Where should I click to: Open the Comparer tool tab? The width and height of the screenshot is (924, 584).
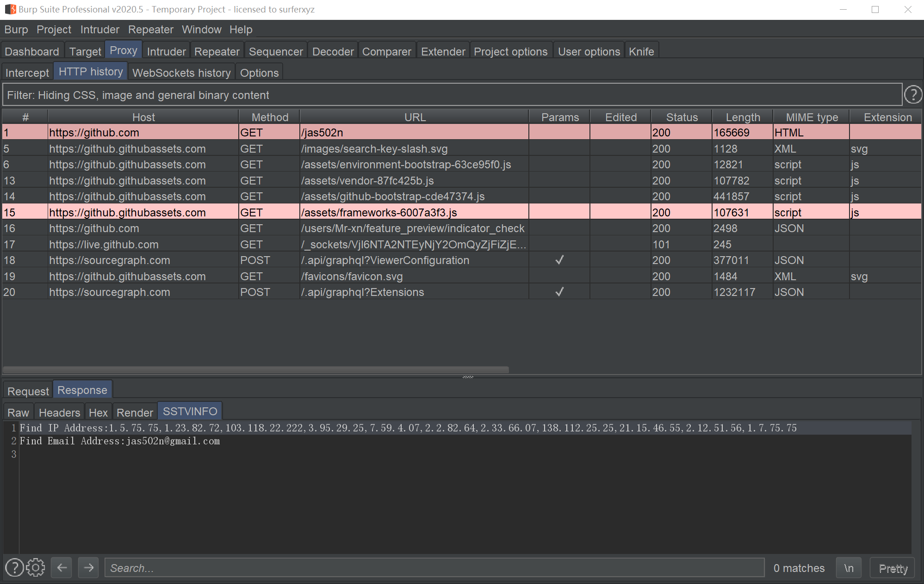(385, 51)
